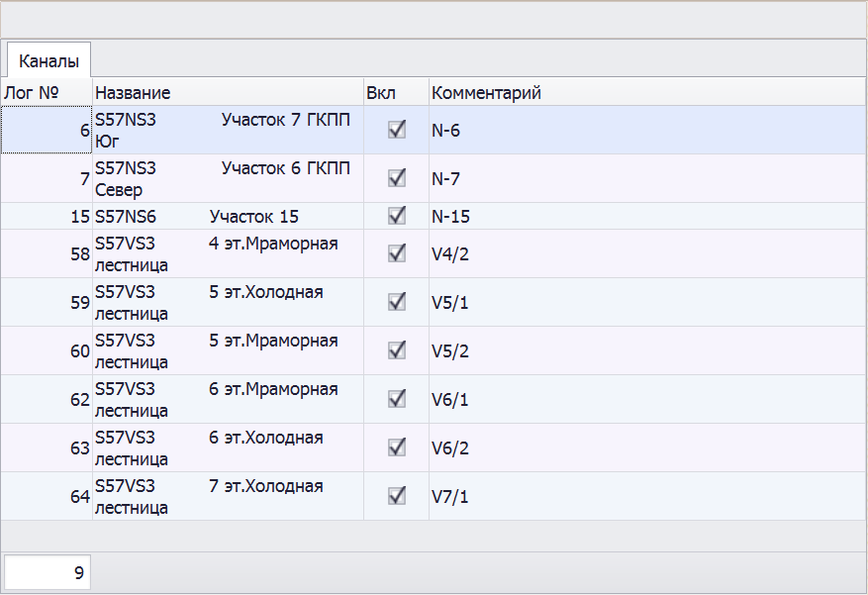Toggle the checkbox for channel N-6
The height and width of the screenshot is (595, 868).
(397, 130)
